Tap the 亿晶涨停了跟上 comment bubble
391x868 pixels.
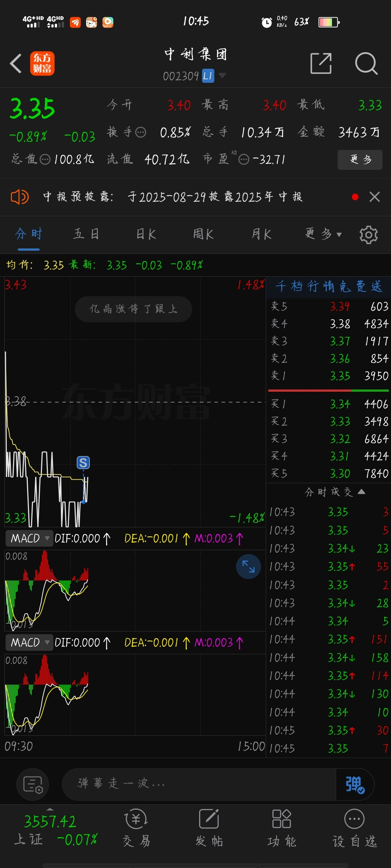click(x=133, y=309)
